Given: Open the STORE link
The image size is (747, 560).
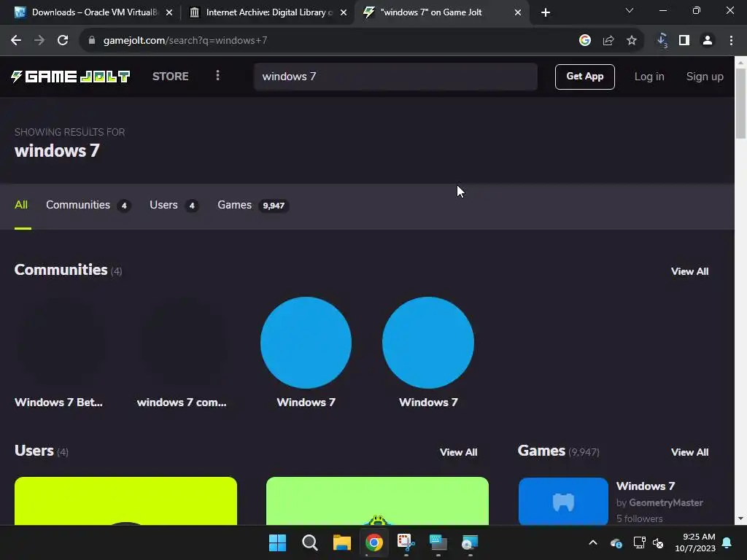Looking at the screenshot, I should (x=170, y=76).
